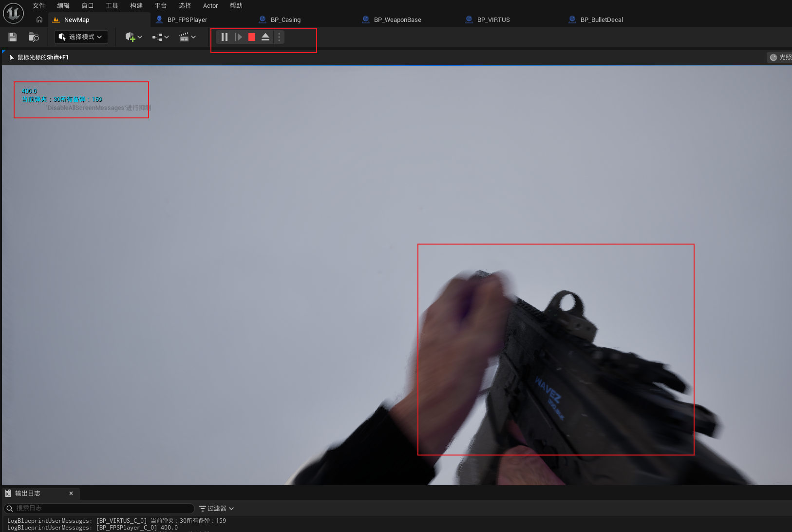The width and height of the screenshot is (792, 532).
Task: Open the play options three-dot menu
Action: point(279,37)
